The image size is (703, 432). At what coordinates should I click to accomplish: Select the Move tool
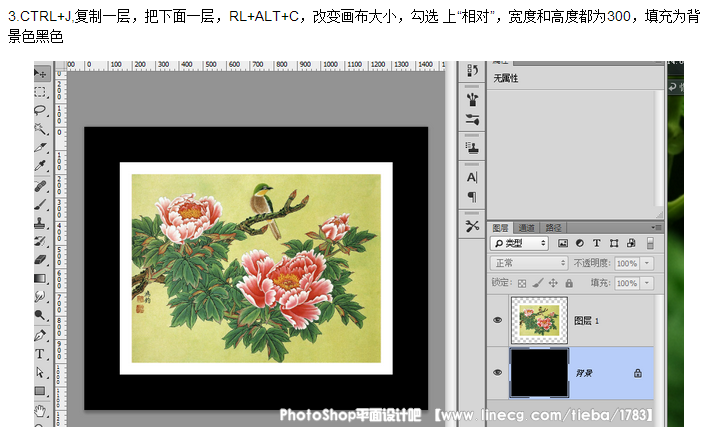41,73
